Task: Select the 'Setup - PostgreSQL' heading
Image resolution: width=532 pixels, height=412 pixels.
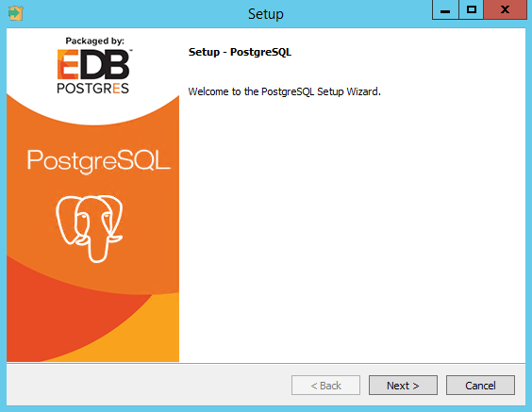Action: coord(240,52)
